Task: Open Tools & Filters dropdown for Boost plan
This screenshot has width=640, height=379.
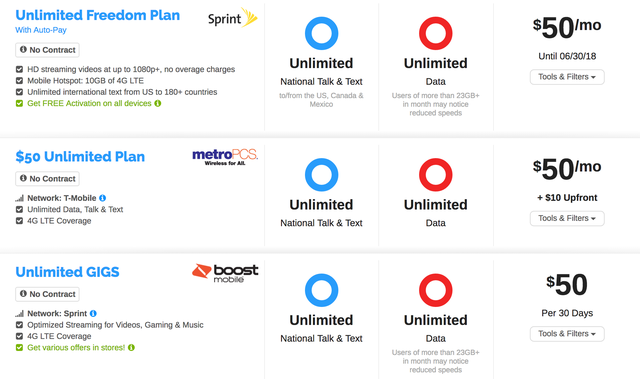Action: (567, 334)
